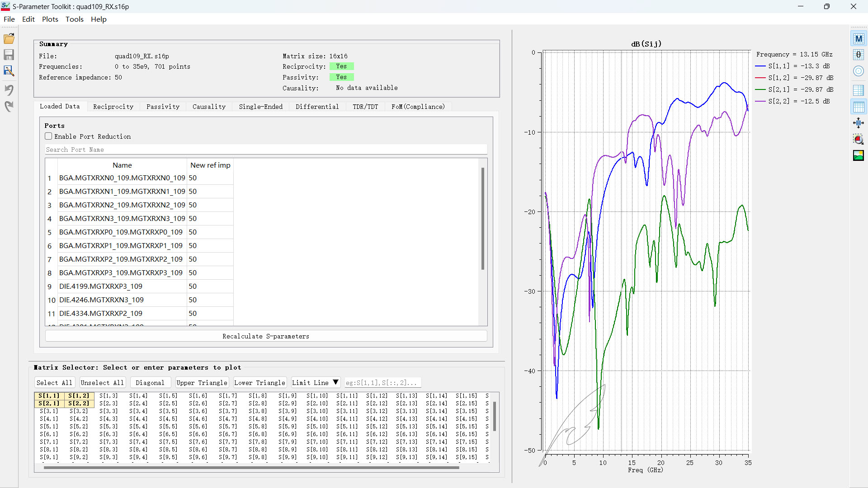Open the Tools menu

[74, 19]
